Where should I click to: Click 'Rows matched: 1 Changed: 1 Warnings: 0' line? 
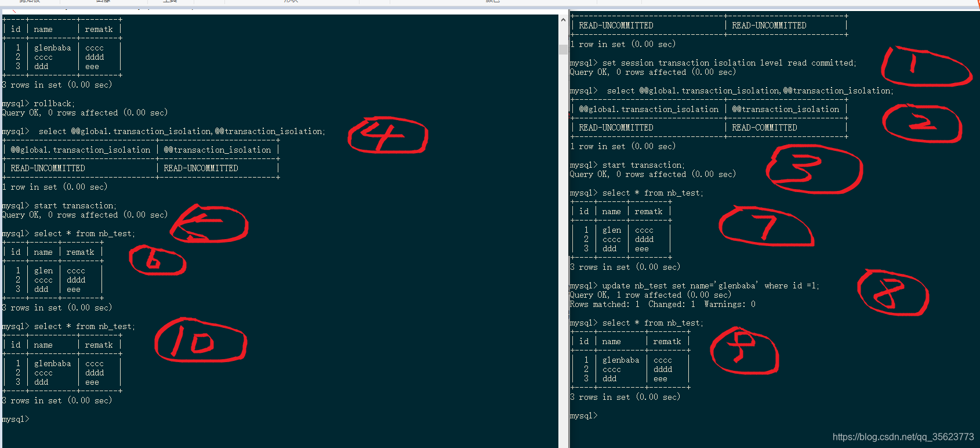click(662, 305)
